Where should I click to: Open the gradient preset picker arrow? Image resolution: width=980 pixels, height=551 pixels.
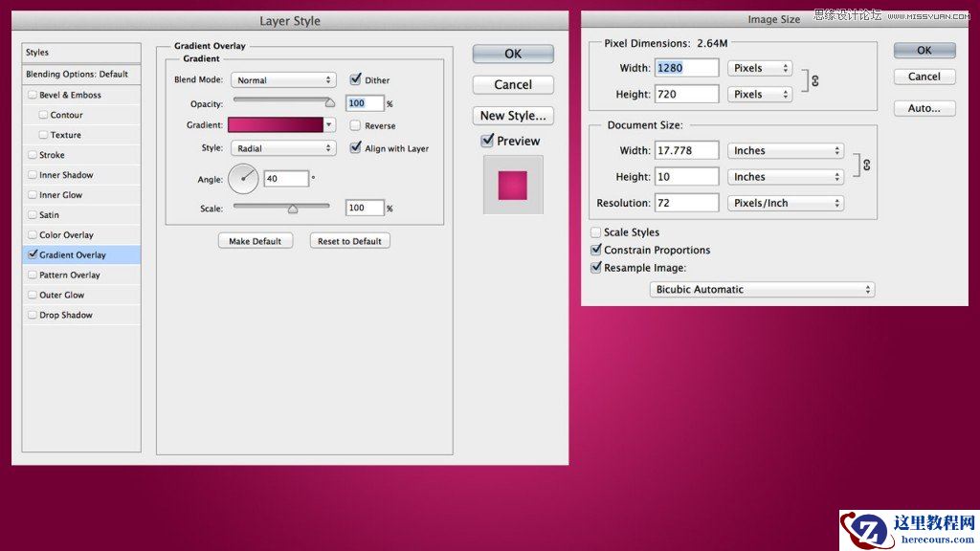pyautogui.click(x=327, y=124)
